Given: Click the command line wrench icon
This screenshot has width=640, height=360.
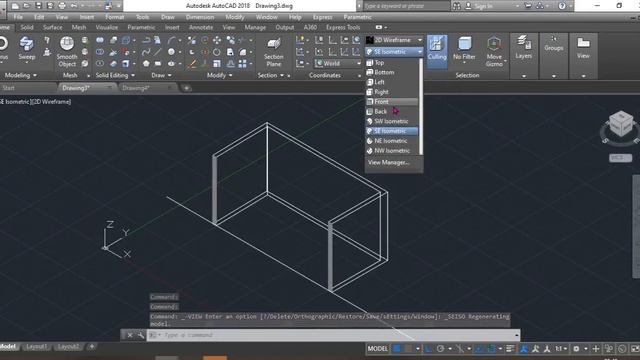Looking at the screenshot, I should point(141,335).
